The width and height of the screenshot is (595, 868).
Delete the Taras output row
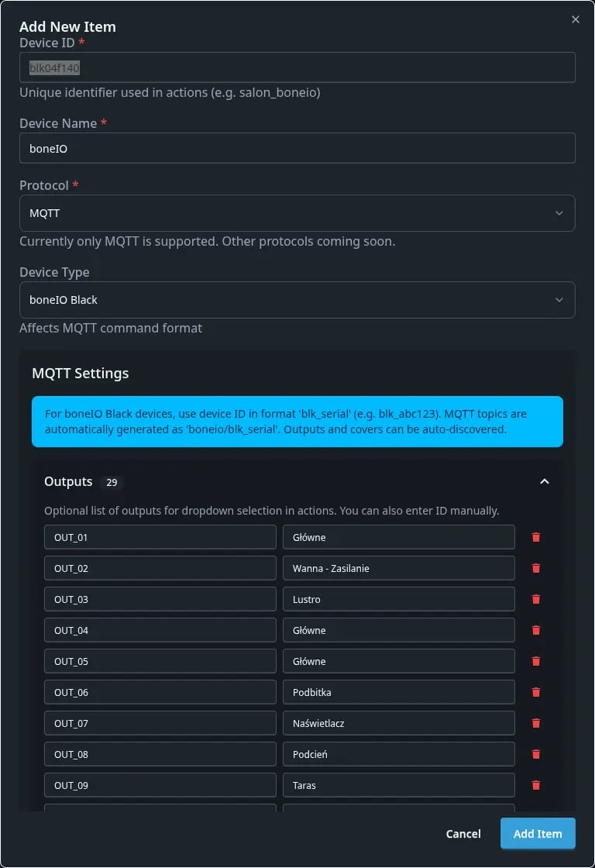pyautogui.click(x=536, y=785)
